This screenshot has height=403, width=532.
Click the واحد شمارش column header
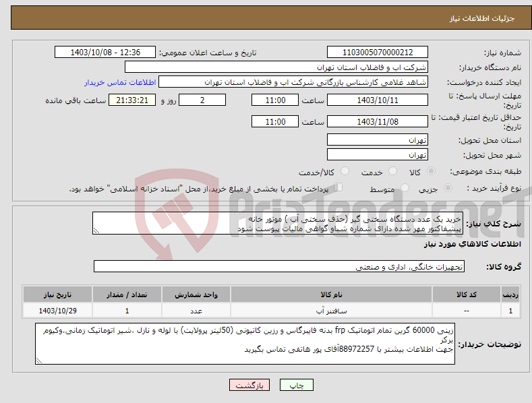tap(196, 294)
